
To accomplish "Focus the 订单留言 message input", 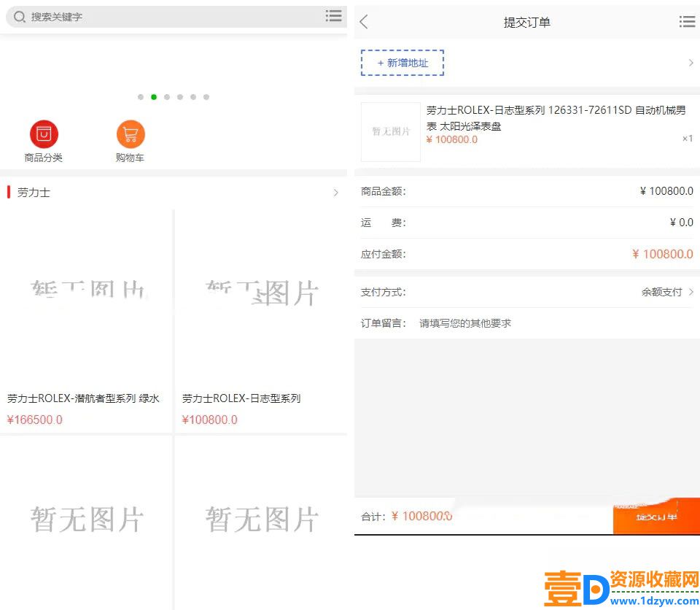I will [x=556, y=323].
